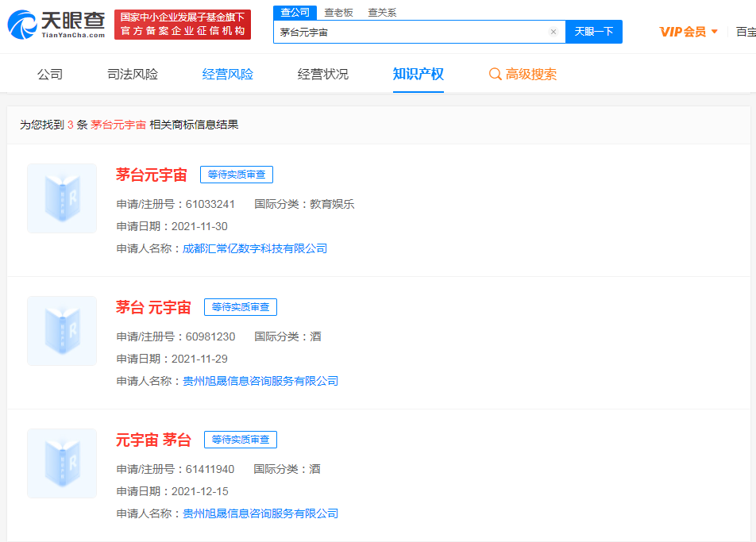Click into the search input field
This screenshot has width=756, height=542.
[409, 32]
